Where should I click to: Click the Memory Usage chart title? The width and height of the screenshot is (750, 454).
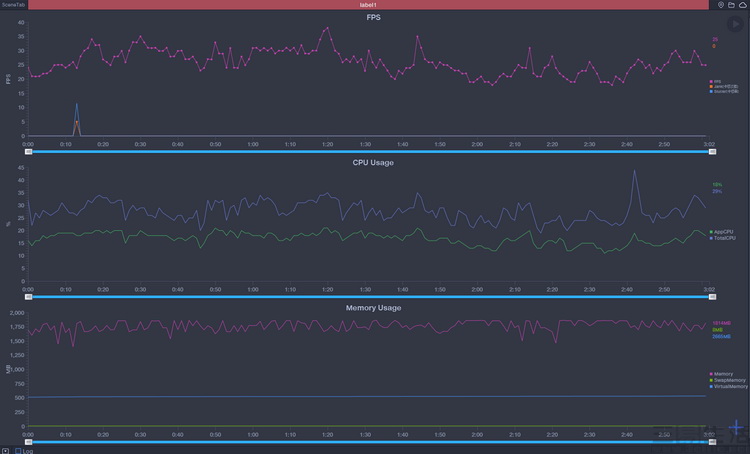click(374, 308)
